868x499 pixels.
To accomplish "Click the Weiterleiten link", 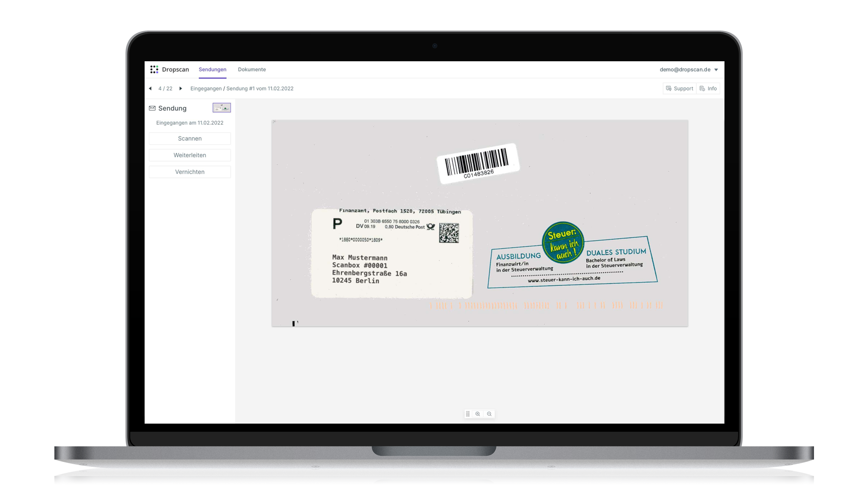I will [x=189, y=155].
